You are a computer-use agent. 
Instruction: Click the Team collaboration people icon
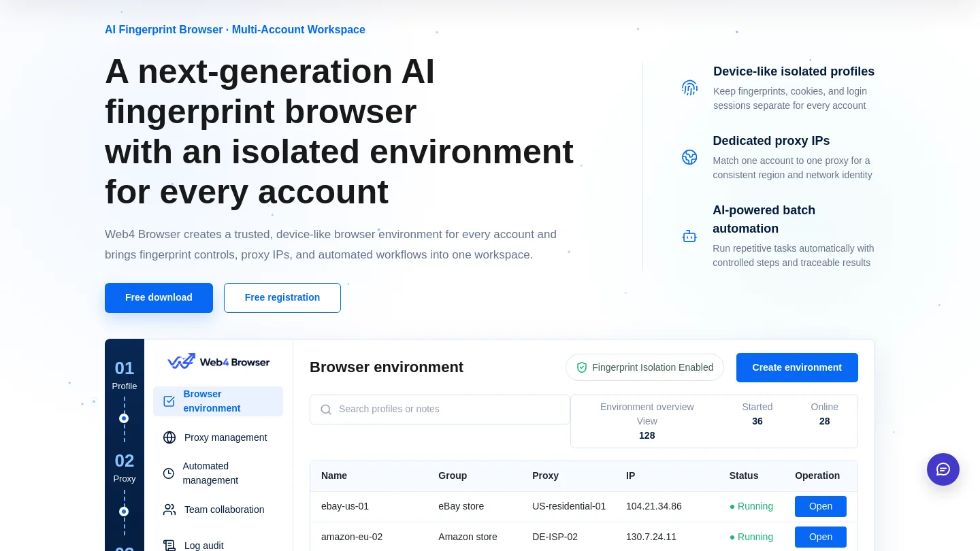tap(169, 510)
